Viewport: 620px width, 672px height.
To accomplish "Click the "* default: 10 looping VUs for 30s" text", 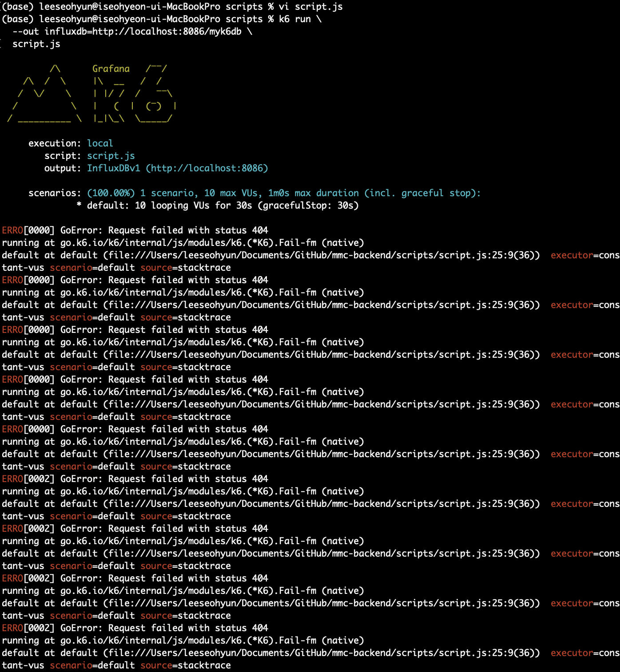I will click(x=164, y=206).
